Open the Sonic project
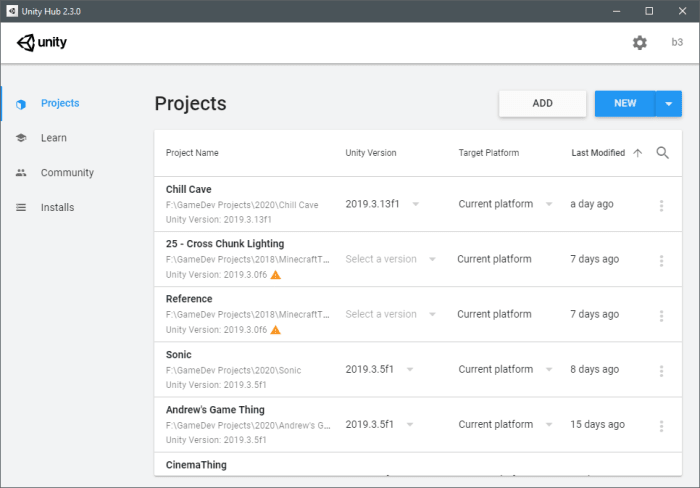Image resolution: width=700 pixels, height=488 pixels. point(179,355)
